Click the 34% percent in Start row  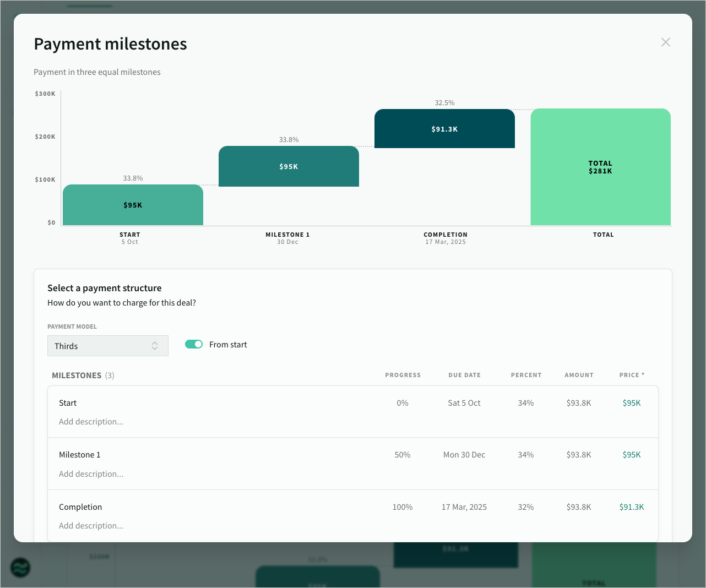pos(526,403)
